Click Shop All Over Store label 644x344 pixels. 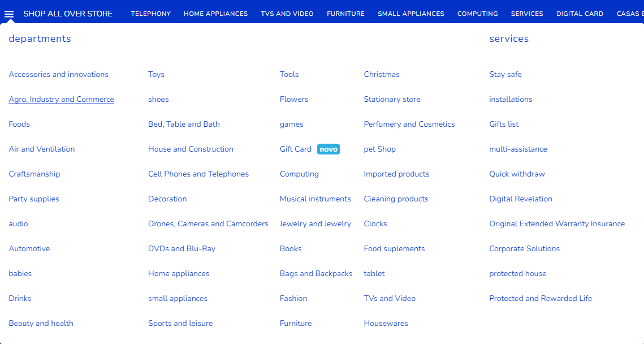click(x=68, y=14)
